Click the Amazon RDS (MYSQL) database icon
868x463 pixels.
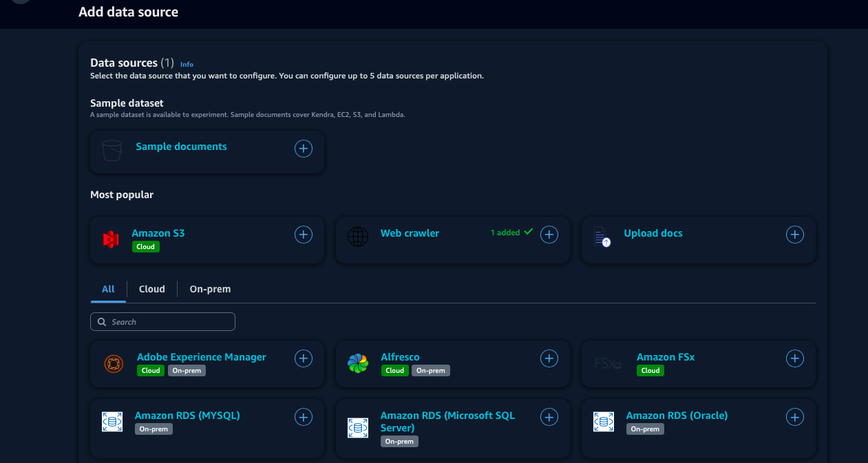coord(112,422)
